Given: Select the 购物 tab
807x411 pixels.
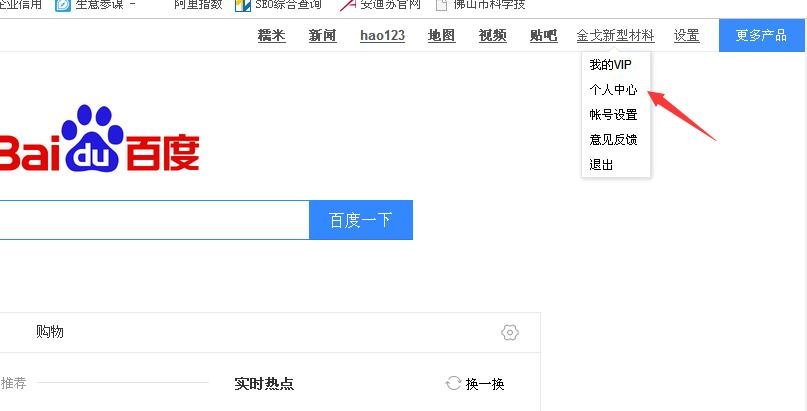Looking at the screenshot, I should point(50,332).
